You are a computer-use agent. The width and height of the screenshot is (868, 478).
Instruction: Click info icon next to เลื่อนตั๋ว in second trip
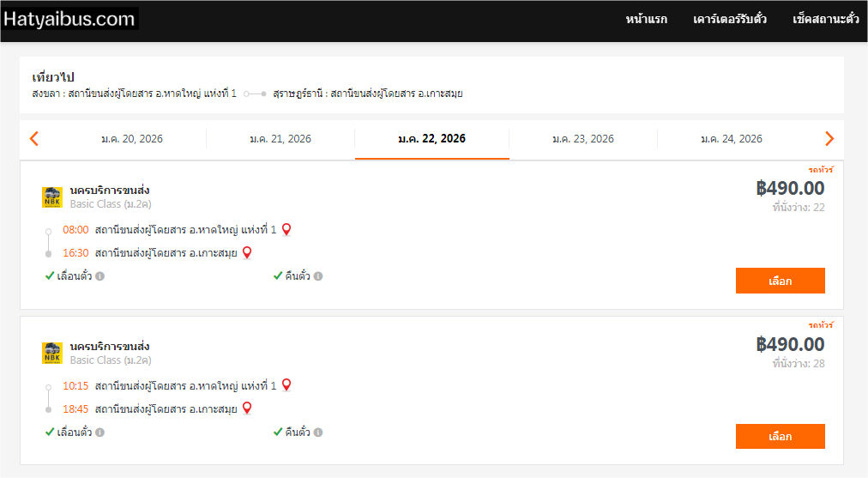pyautogui.click(x=99, y=433)
